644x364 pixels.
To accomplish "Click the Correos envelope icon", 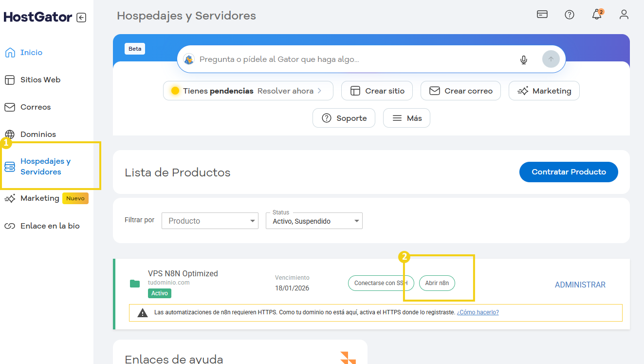I will (9, 107).
